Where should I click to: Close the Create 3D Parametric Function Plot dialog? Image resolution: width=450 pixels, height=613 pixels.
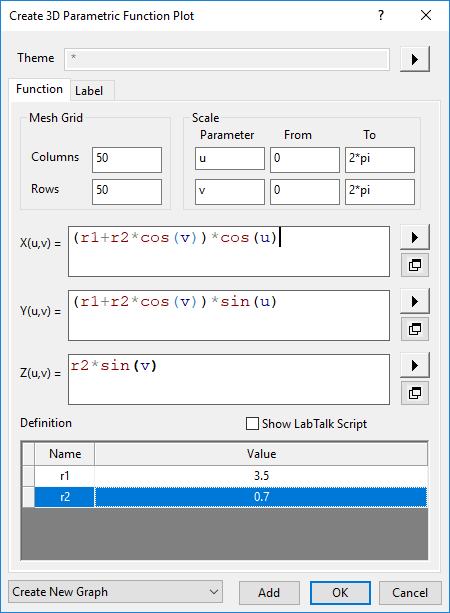point(426,15)
